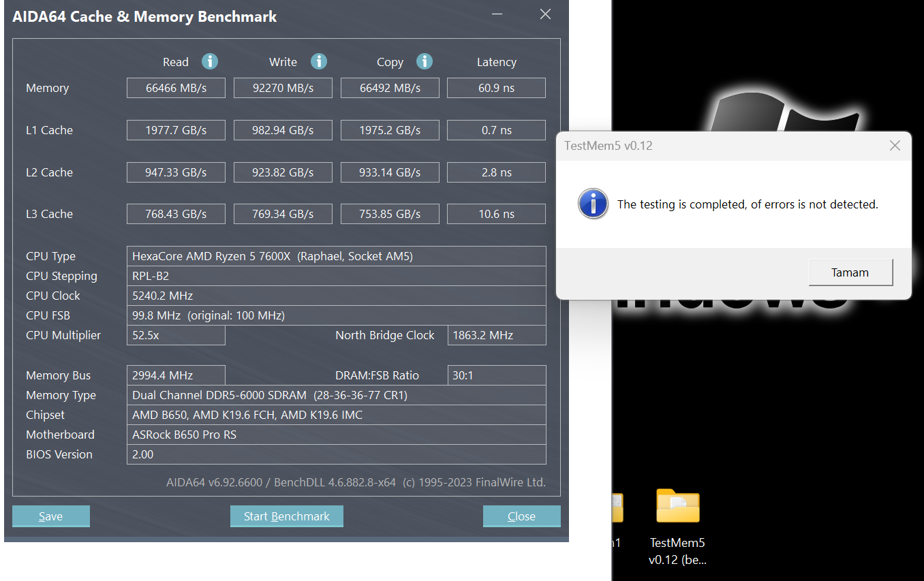924x581 pixels.
Task: Select the L2 Cache Latency value 2.8 ns
Action: click(x=496, y=172)
